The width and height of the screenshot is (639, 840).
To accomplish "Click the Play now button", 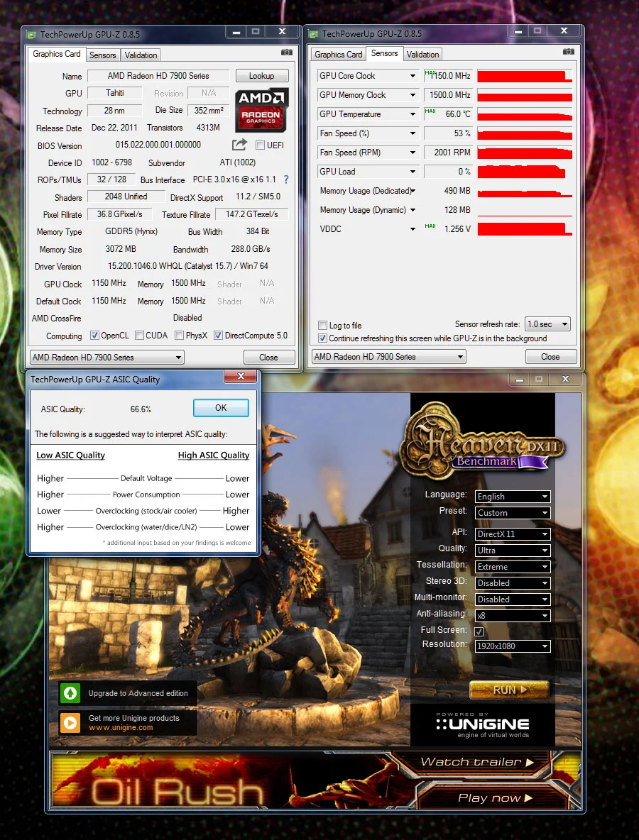I will [494, 797].
